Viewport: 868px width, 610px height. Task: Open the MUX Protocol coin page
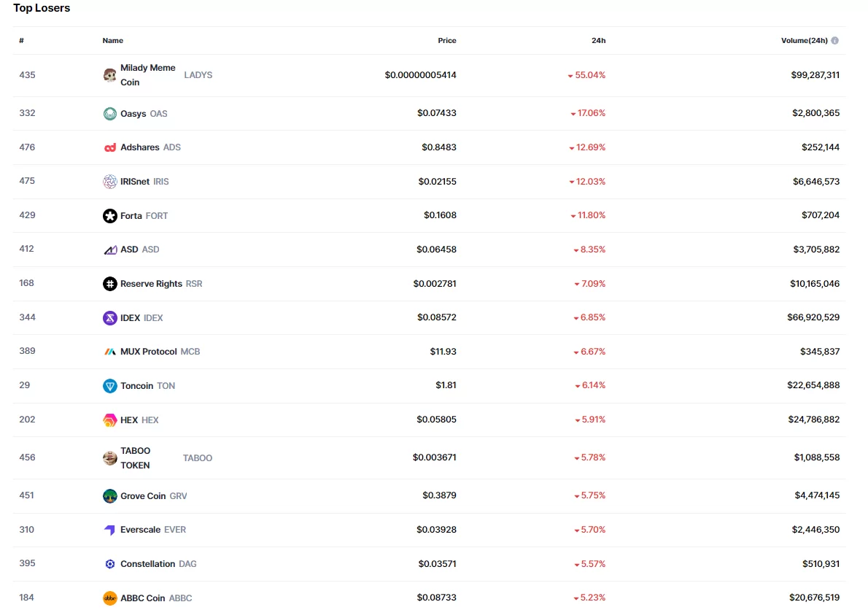[x=149, y=352]
